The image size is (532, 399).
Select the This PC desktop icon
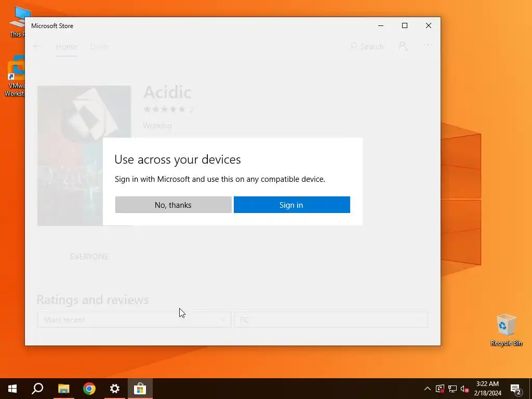pos(17,21)
